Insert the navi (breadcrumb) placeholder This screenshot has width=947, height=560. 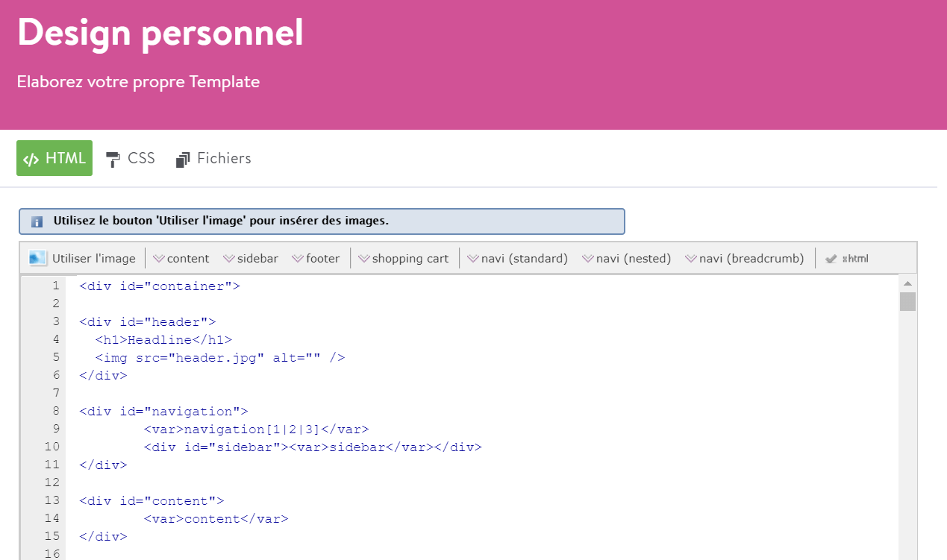pos(745,259)
